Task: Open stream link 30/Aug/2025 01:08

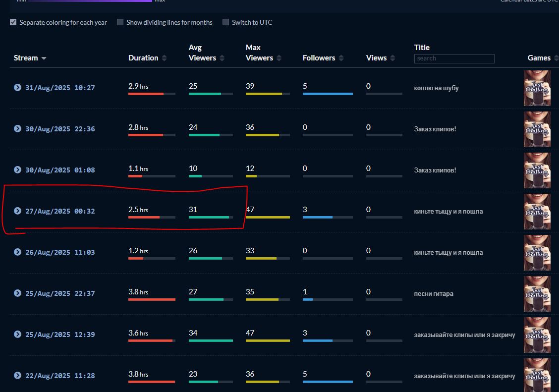Action: tap(60, 170)
